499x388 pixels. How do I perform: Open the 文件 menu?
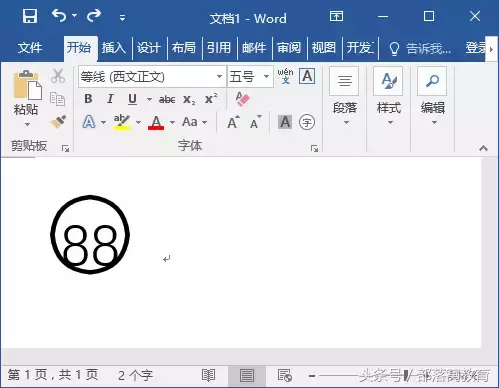click(30, 48)
